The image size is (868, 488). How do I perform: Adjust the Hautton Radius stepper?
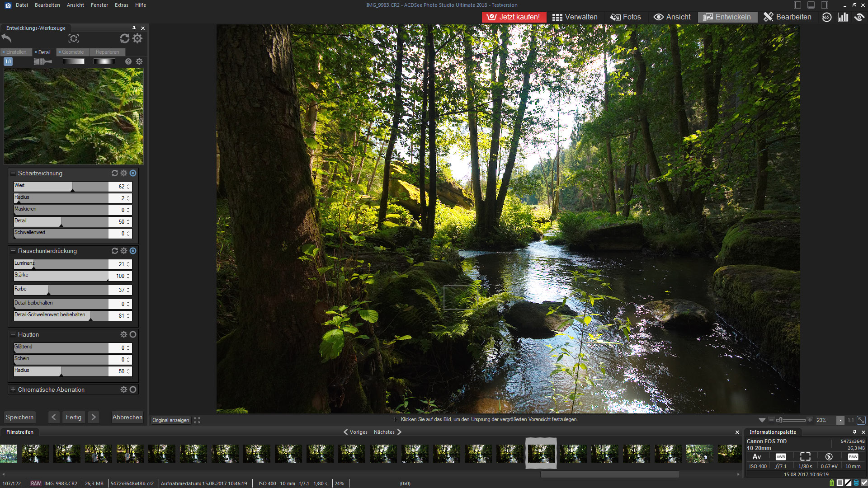coord(128,371)
